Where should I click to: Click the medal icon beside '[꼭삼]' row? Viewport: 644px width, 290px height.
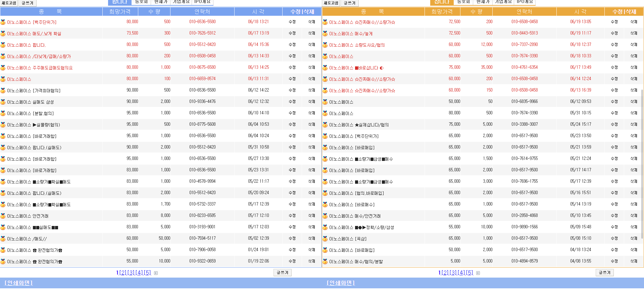pos(325,239)
